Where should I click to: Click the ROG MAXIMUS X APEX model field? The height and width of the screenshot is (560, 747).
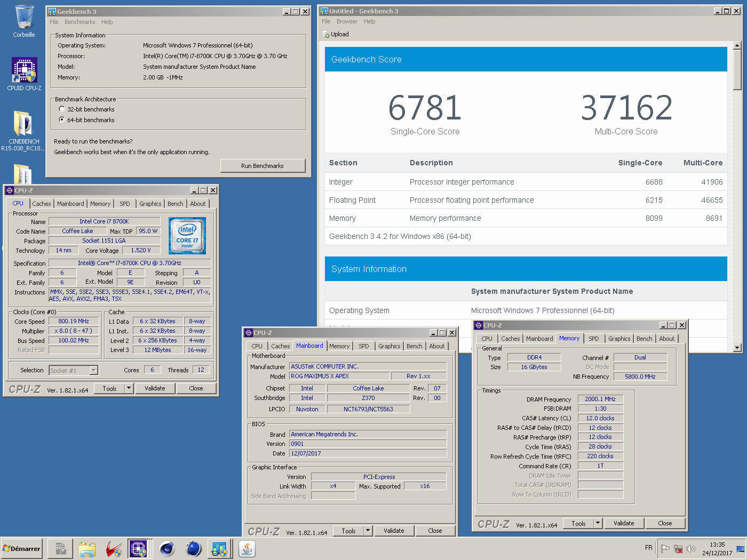click(x=339, y=376)
